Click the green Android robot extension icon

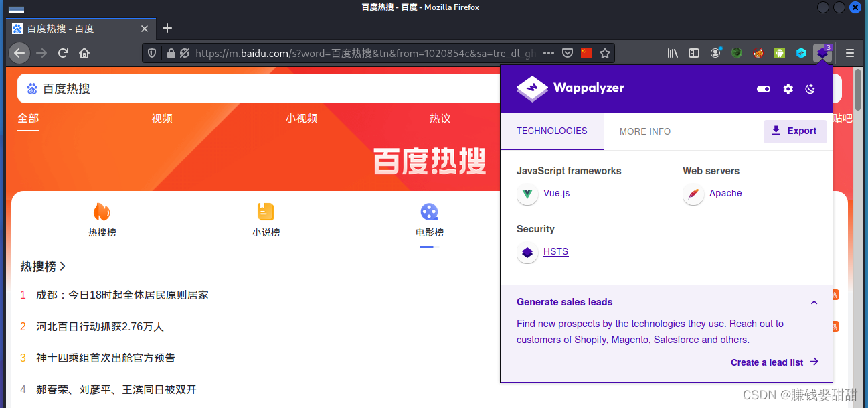point(780,53)
